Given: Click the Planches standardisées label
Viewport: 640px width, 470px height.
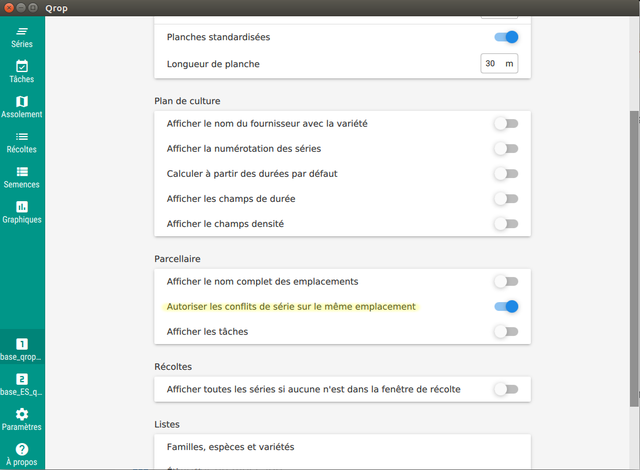Looking at the screenshot, I should pos(218,37).
